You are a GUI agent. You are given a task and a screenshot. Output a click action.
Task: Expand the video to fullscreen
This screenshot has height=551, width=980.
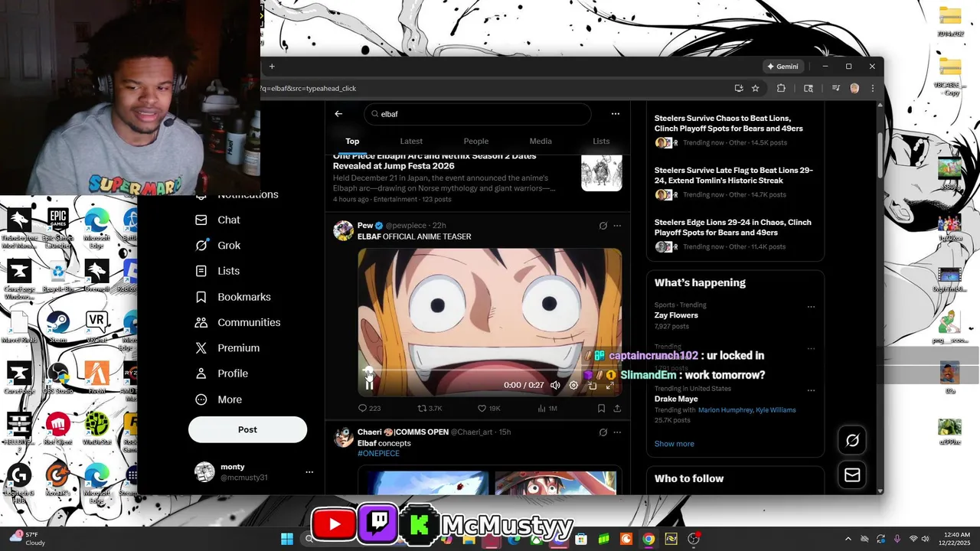point(610,385)
